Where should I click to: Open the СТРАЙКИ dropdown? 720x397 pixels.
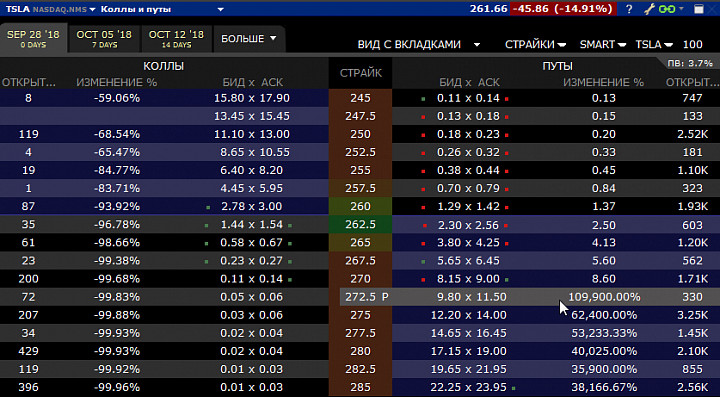click(535, 45)
